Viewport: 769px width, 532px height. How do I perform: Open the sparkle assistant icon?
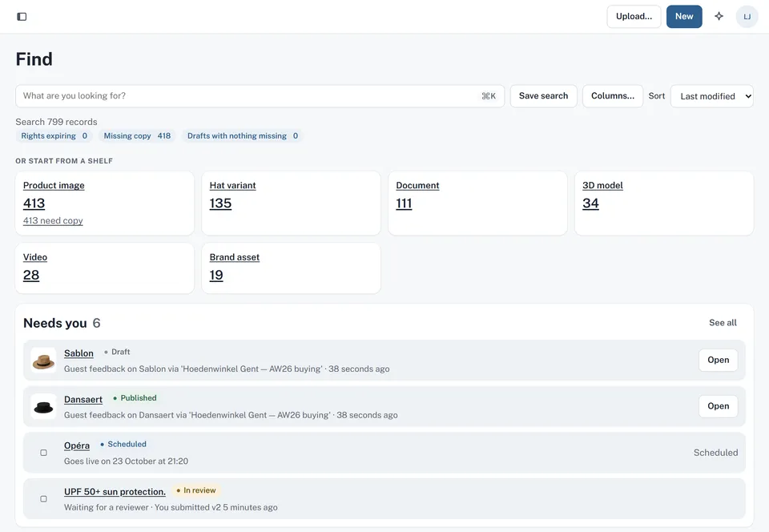pyautogui.click(x=719, y=16)
